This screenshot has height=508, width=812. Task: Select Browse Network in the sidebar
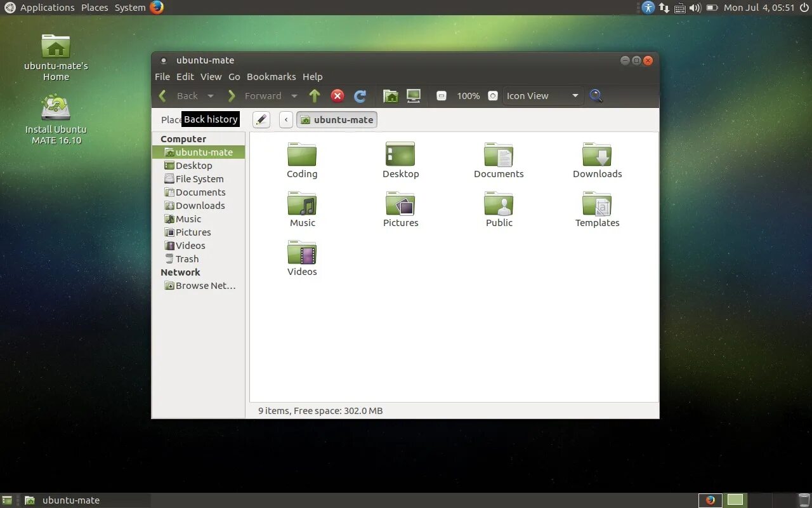(x=199, y=286)
